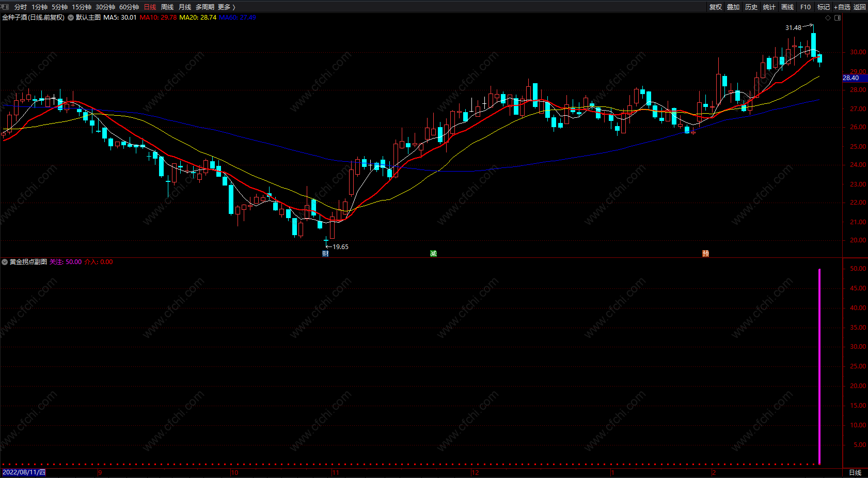The image size is (868, 478).
Task: Open the 黄金拐点副图 indicator dropdown arrow
Action: coord(5,262)
